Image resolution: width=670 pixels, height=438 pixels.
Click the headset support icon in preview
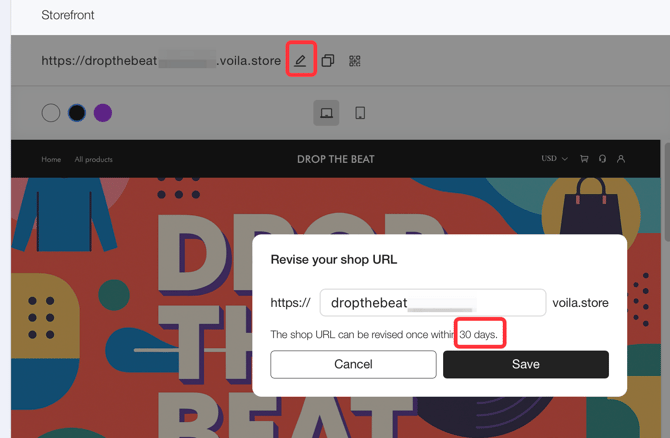[602, 159]
